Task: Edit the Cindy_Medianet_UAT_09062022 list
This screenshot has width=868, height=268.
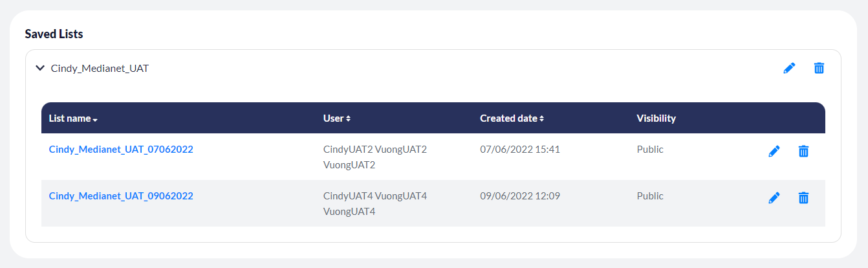Action: tap(774, 197)
